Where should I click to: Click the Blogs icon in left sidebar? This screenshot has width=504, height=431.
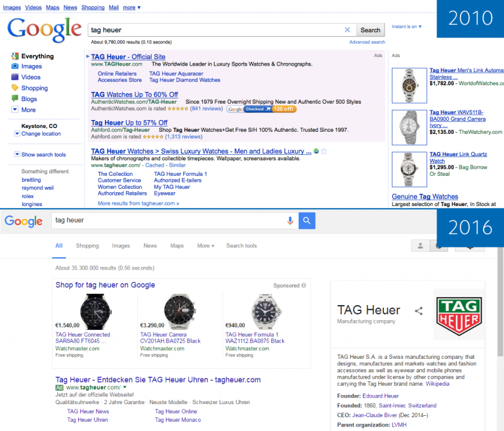tap(15, 99)
